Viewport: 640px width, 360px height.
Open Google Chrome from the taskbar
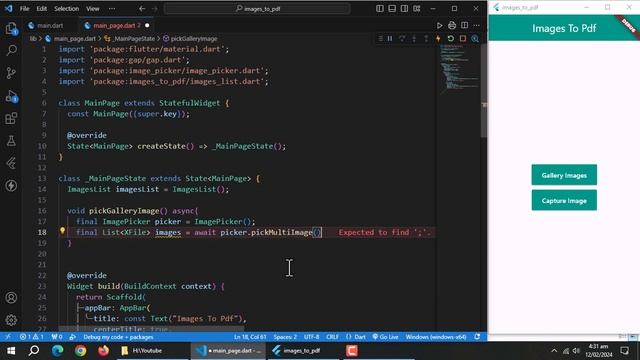pos(80,351)
